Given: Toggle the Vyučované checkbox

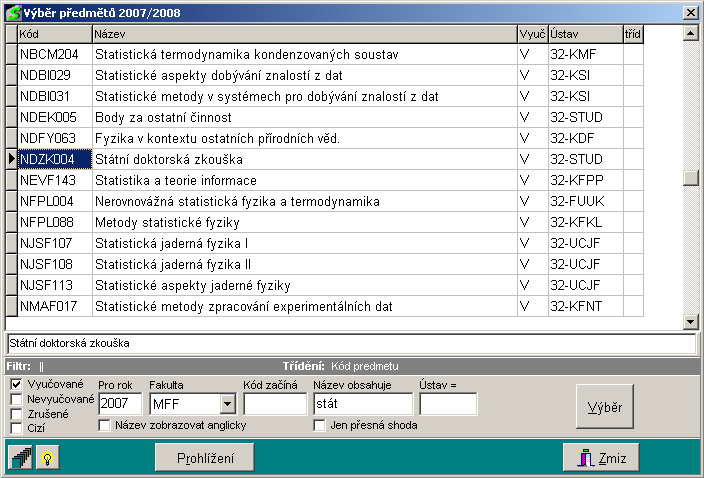Looking at the screenshot, I should coord(16,384).
